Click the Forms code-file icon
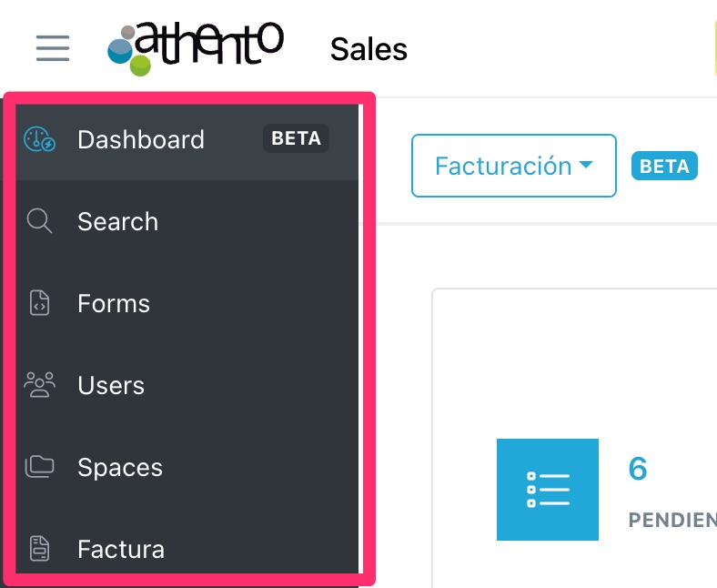 tap(39, 303)
